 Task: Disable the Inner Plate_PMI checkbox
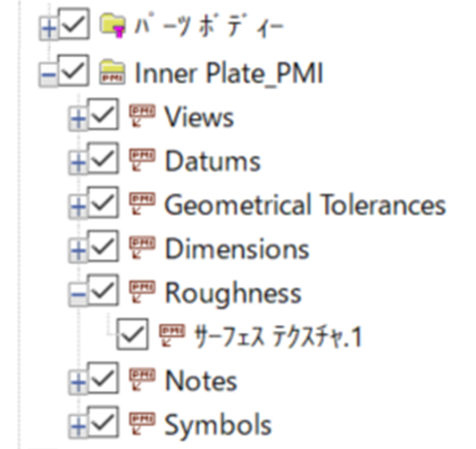[74, 71]
